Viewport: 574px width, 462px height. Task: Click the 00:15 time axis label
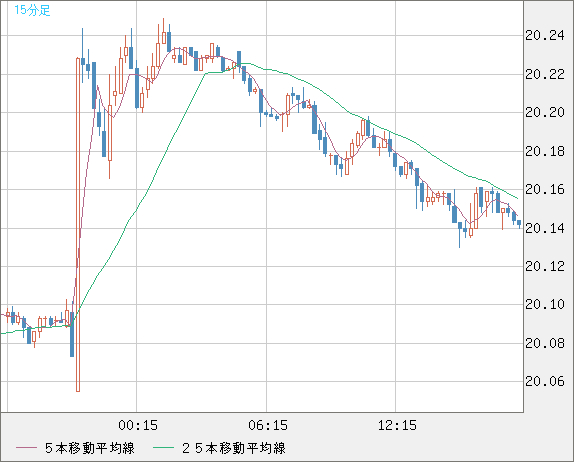138,425
